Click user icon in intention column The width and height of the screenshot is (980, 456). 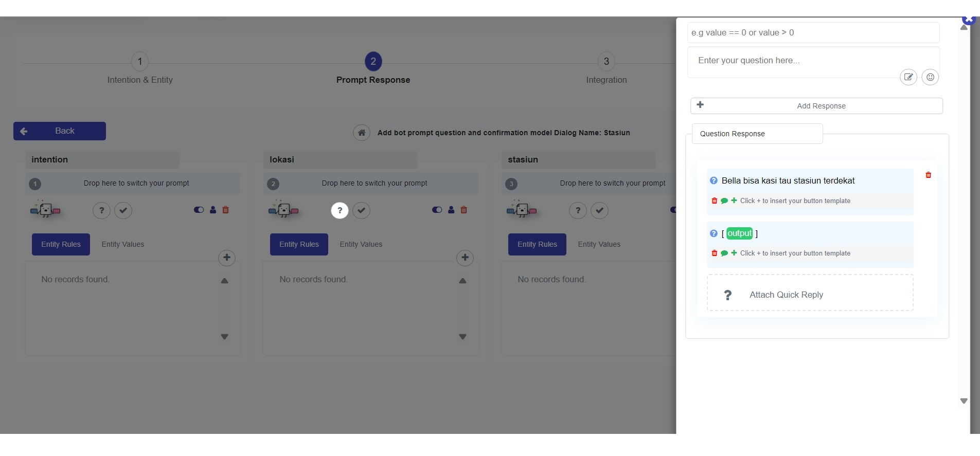tap(213, 210)
